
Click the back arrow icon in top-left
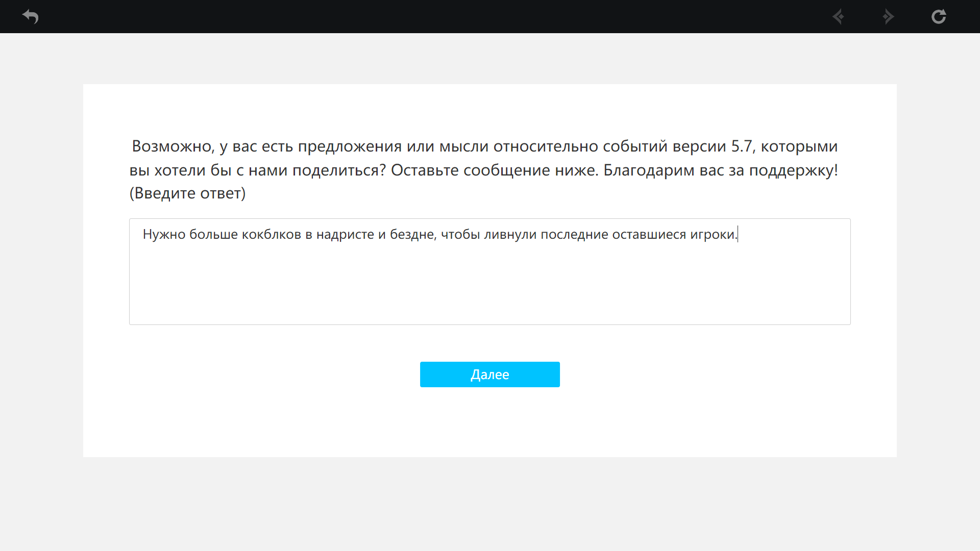coord(31,17)
